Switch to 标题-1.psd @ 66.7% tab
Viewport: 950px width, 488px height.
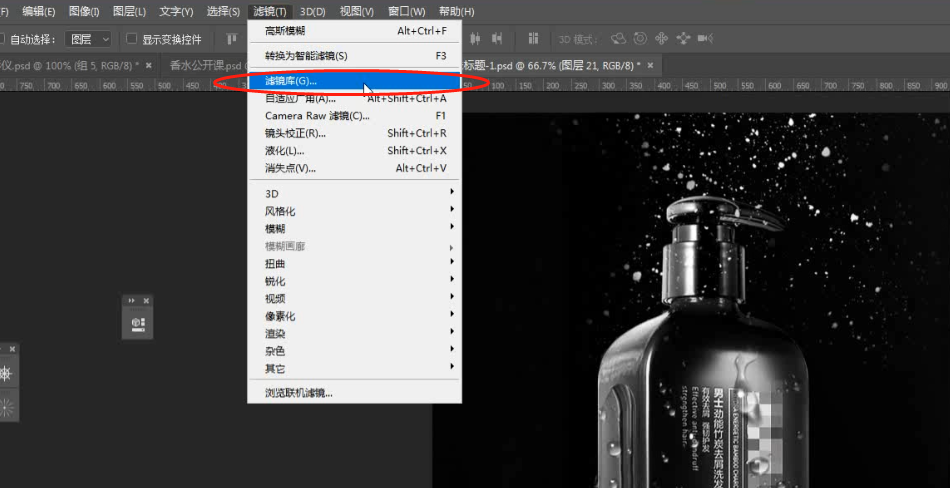pos(553,65)
